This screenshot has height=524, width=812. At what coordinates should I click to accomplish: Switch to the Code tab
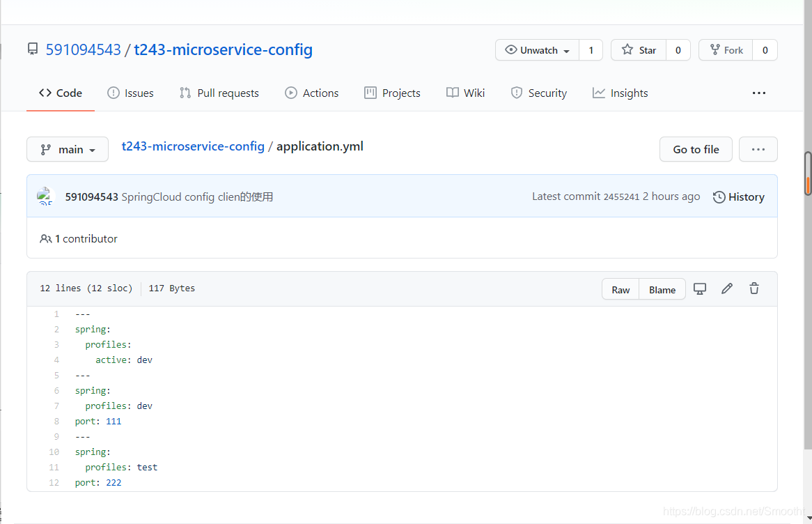click(61, 93)
